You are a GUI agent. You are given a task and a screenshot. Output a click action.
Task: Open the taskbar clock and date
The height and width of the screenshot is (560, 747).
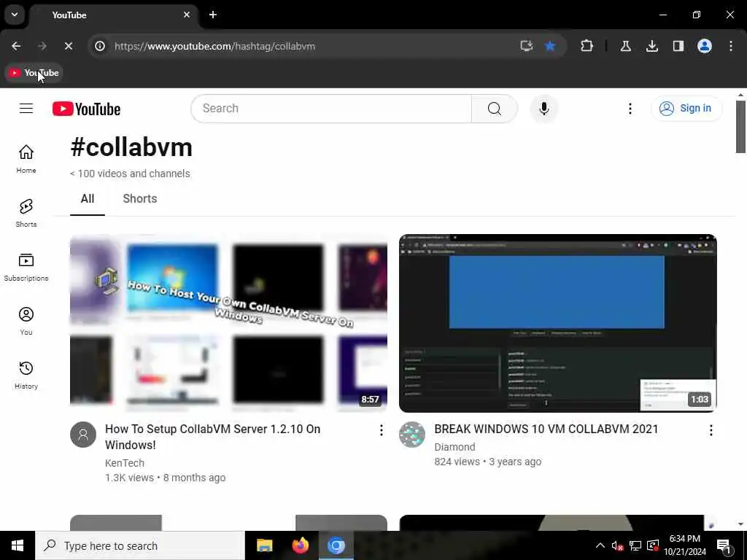point(684,545)
